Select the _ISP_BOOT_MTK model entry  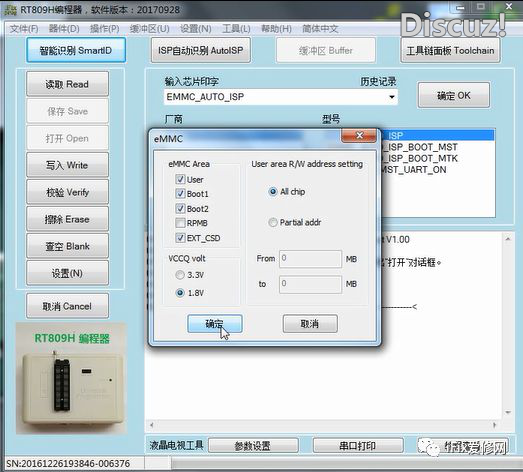pos(420,158)
